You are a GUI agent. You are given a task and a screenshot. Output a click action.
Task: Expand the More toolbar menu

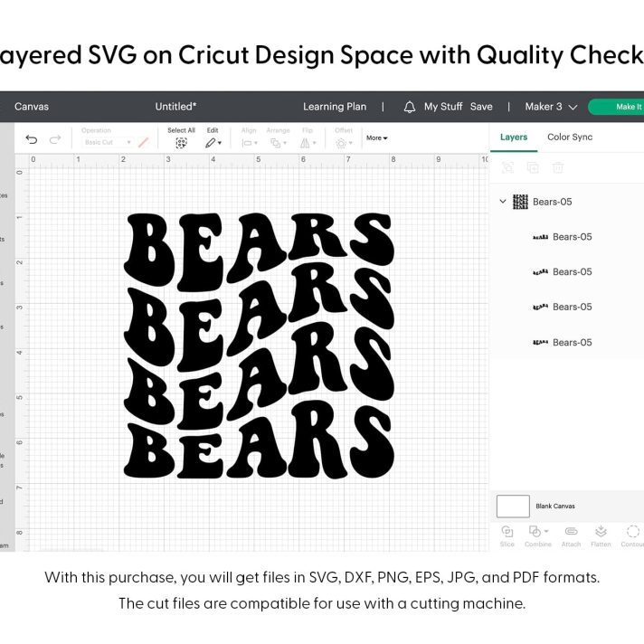point(376,138)
